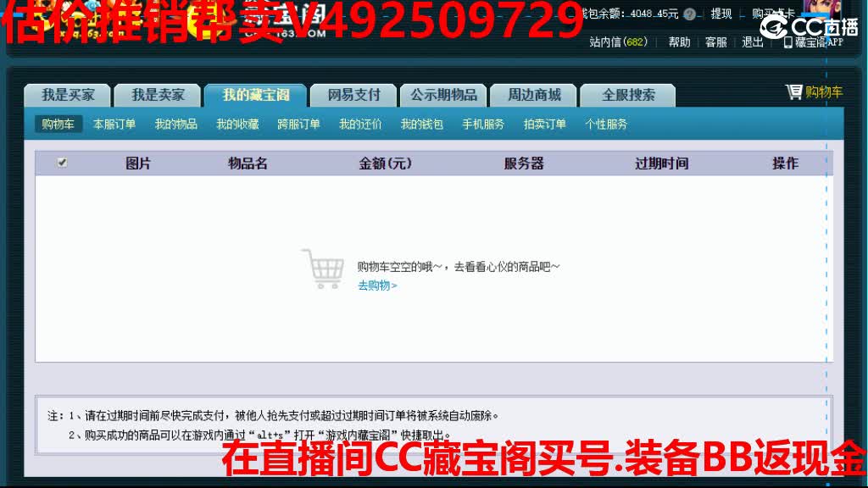This screenshot has width=868, height=488.
Task: Toggle the select-all checkbox in table header
Action: point(62,163)
